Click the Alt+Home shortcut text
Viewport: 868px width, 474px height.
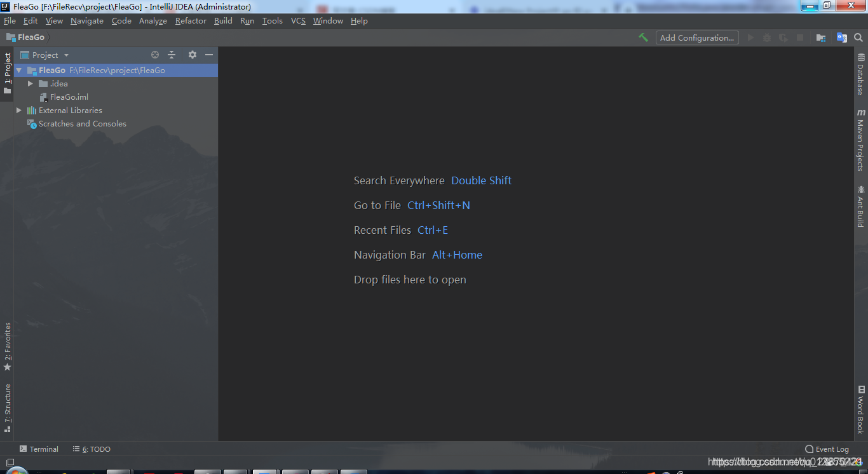tap(457, 255)
